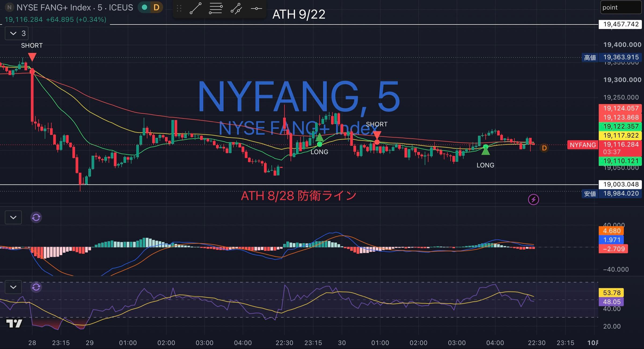Grab the drawing toolbar drag handle
The image size is (644, 349).
pyautogui.click(x=179, y=9)
